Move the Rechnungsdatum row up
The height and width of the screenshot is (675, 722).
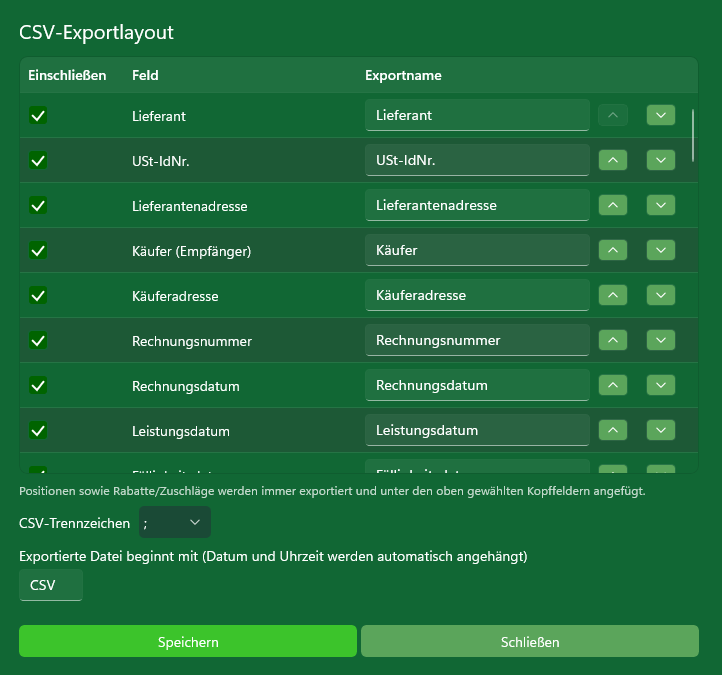coord(613,385)
